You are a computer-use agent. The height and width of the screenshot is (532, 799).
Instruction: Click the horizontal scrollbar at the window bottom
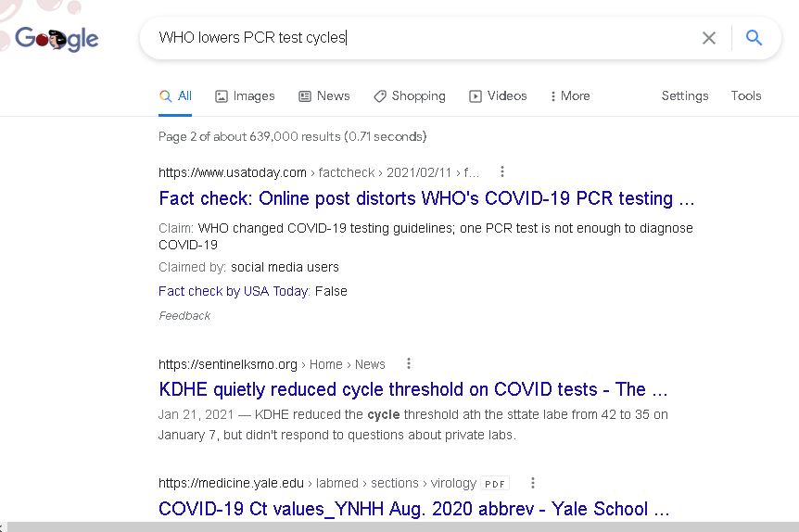pyautogui.click(x=402, y=527)
